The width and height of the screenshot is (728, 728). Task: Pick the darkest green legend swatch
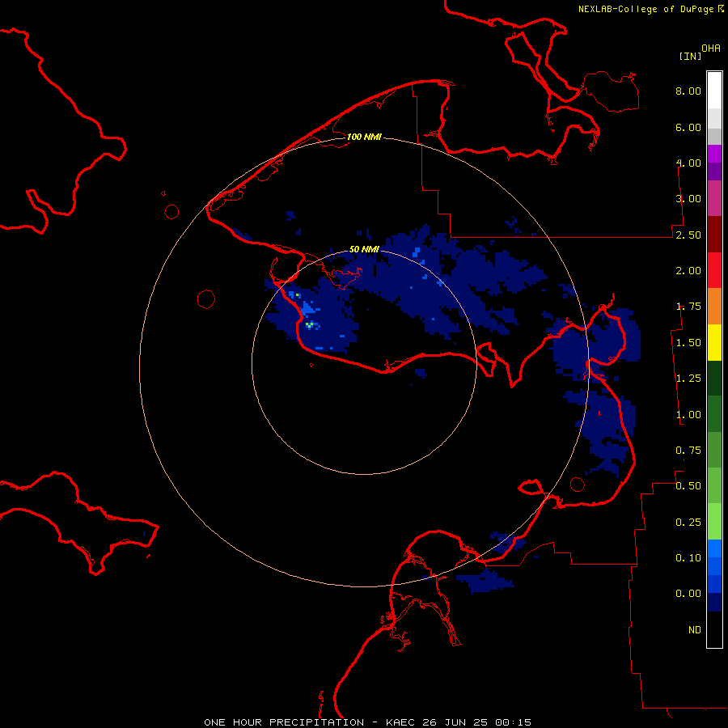point(714,379)
